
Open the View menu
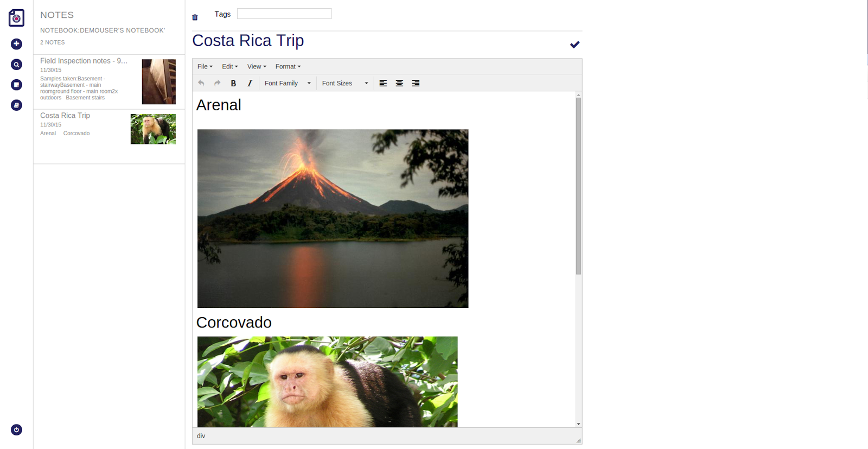click(x=257, y=67)
